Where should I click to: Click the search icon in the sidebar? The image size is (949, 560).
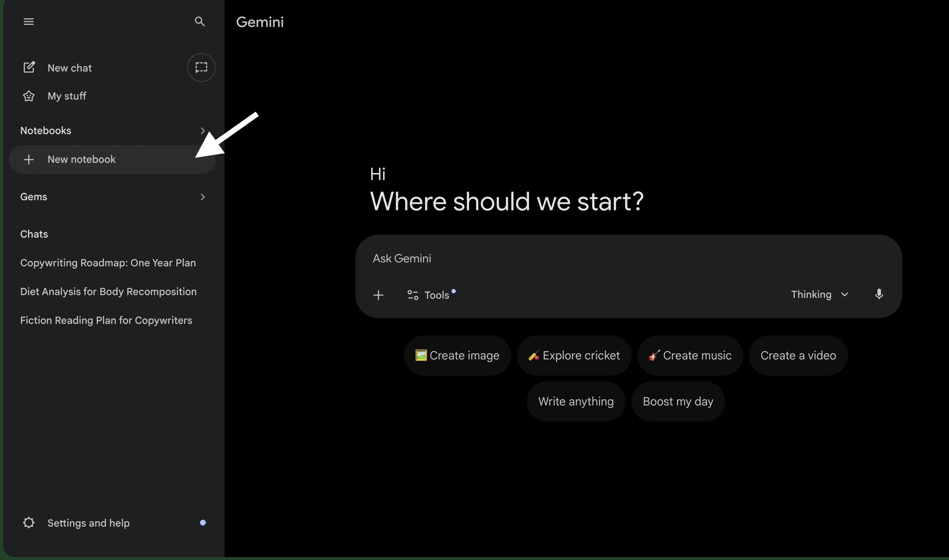[200, 22]
